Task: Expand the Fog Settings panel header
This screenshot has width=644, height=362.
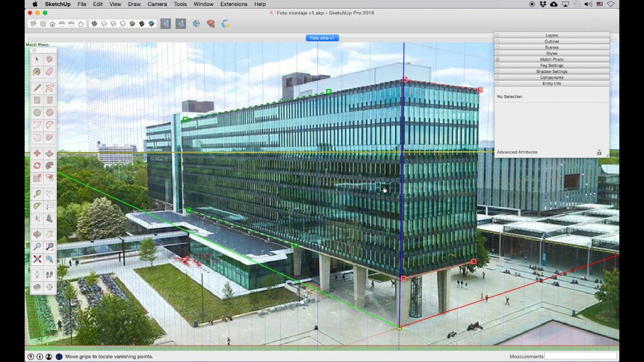Action: pos(551,65)
